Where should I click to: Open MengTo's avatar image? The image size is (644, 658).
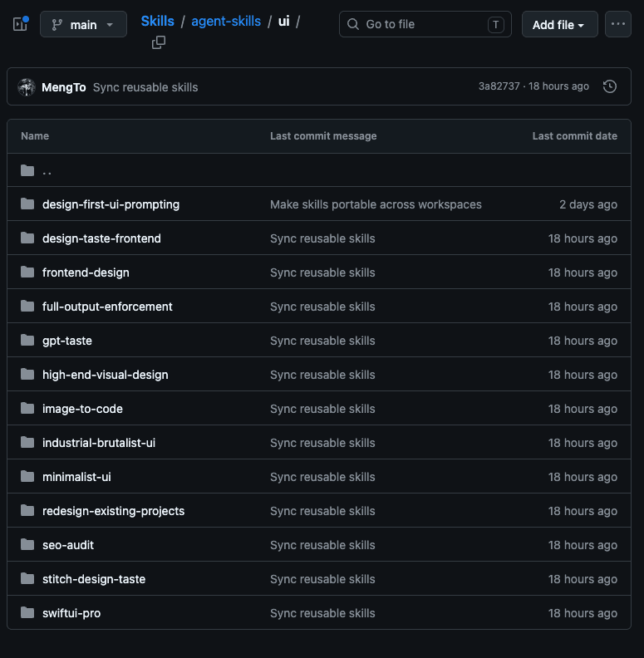point(27,87)
